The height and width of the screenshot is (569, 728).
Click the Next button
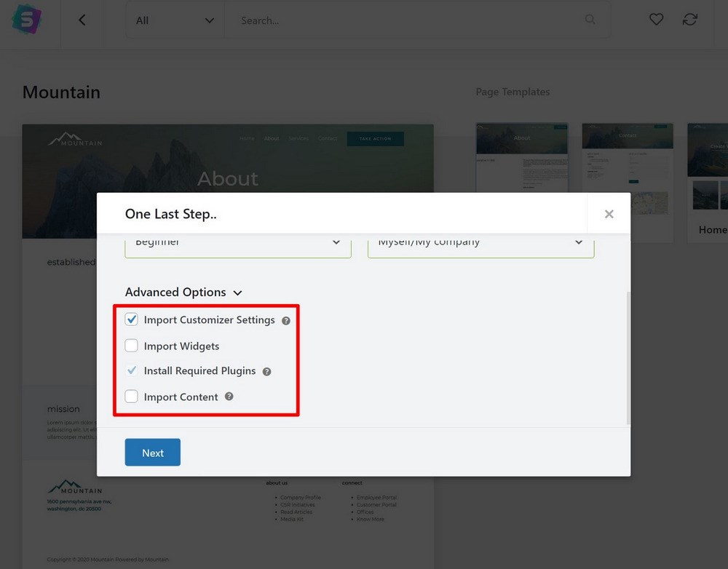(153, 453)
